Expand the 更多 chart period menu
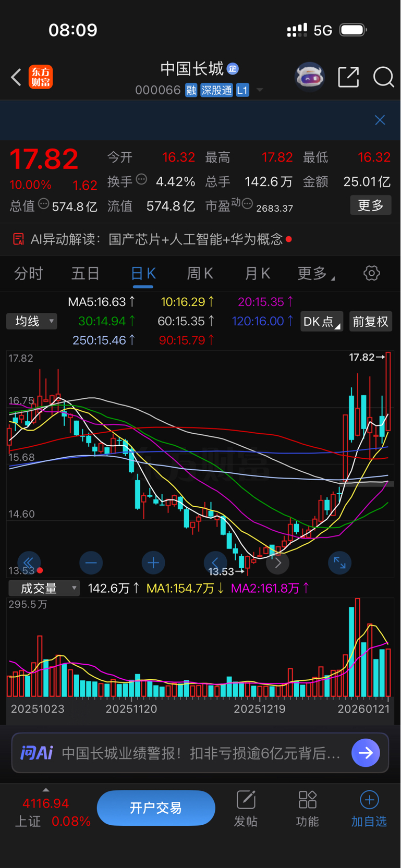 coord(315,274)
